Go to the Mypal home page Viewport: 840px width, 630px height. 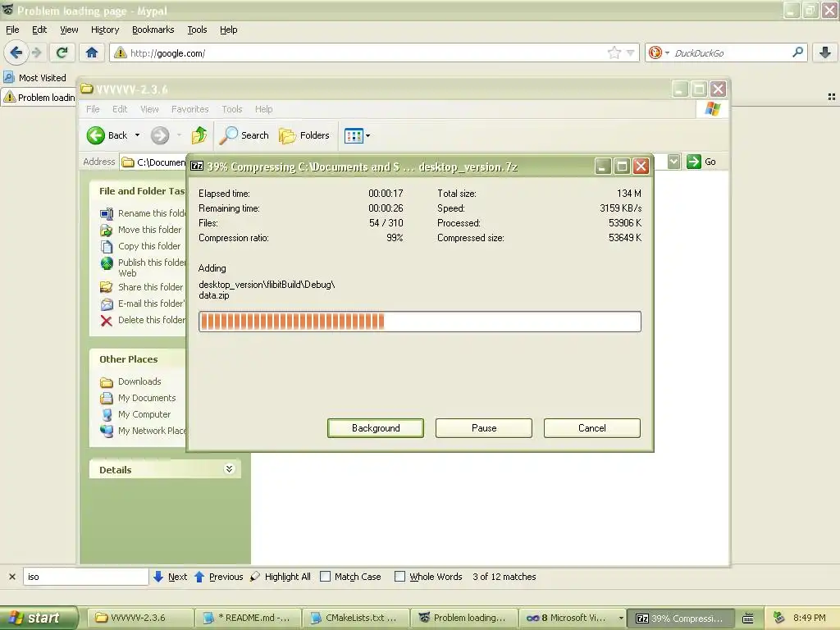pyautogui.click(x=92, y=52)
